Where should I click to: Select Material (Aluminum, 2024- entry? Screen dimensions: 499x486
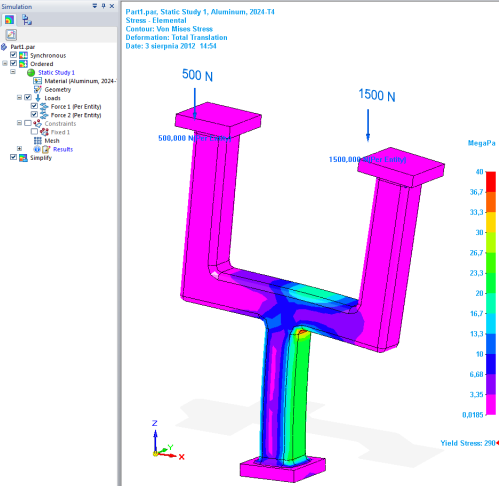click(x=80, y=81)
